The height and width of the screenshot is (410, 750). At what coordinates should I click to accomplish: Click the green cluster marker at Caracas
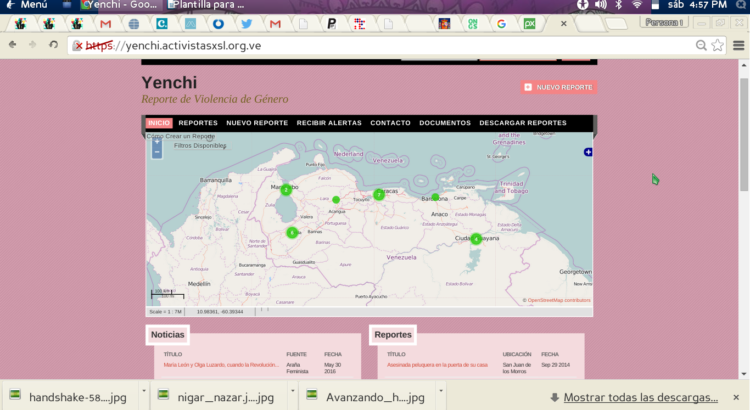pos(379,194)
